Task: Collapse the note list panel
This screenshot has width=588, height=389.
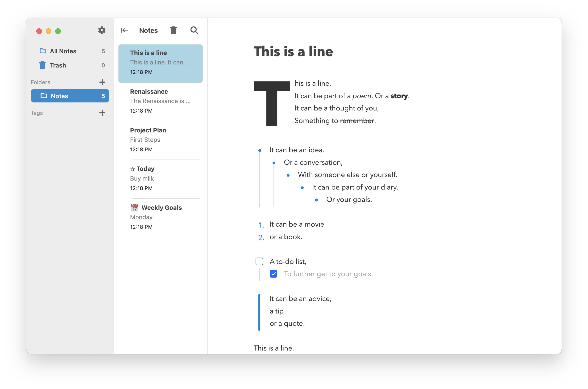Action: 124,30
